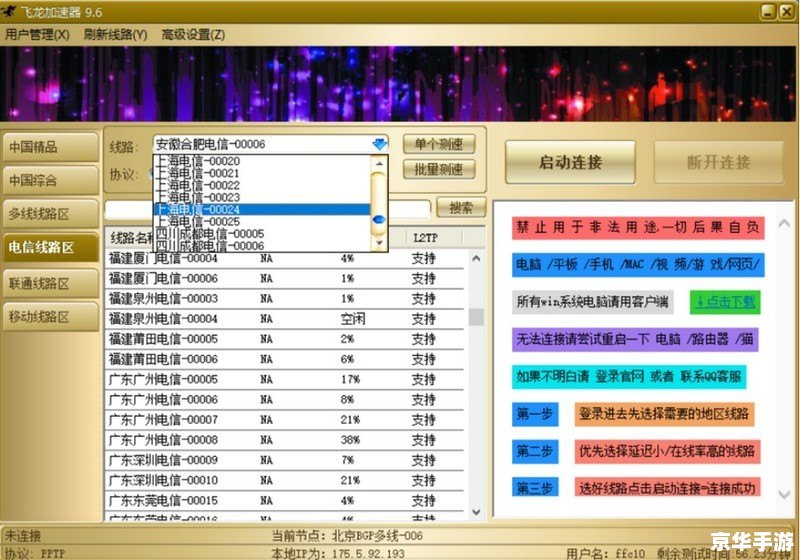The width and height of the screenshot is (800, 560).
Task: Click the up arrow of the route table scrollbar
Action: (476, 258)
